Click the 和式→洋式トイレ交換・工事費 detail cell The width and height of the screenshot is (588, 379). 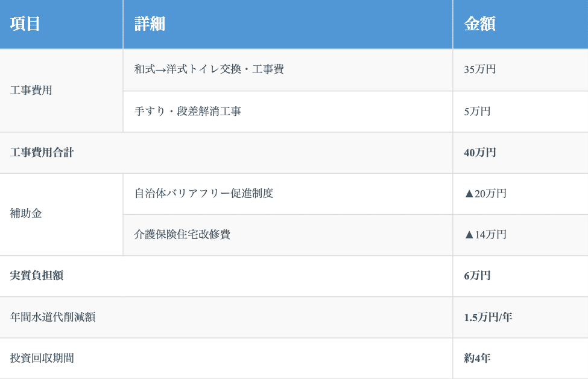point(209,69)
